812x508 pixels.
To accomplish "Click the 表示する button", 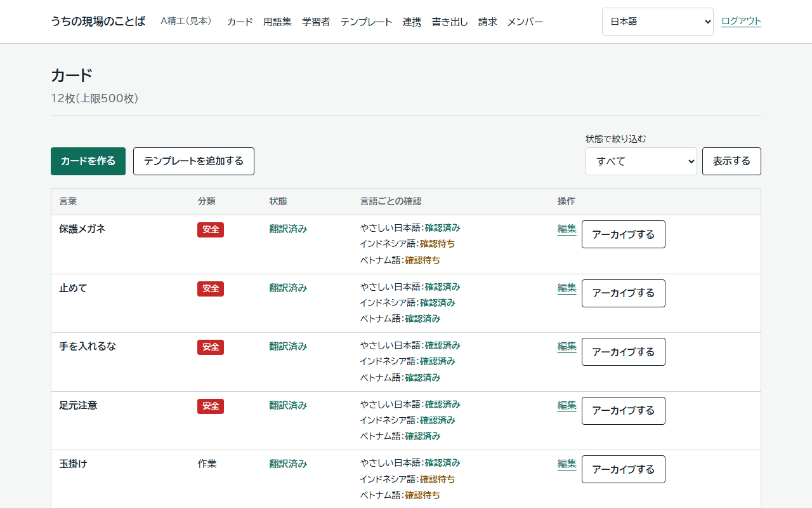I will [x=731, y=161].
